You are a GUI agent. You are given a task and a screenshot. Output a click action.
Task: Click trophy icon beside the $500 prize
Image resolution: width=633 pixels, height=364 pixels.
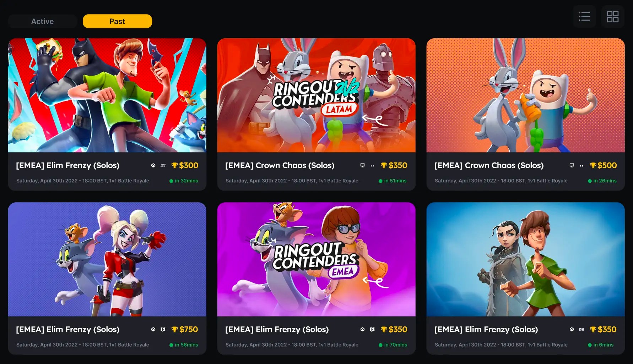593,165
